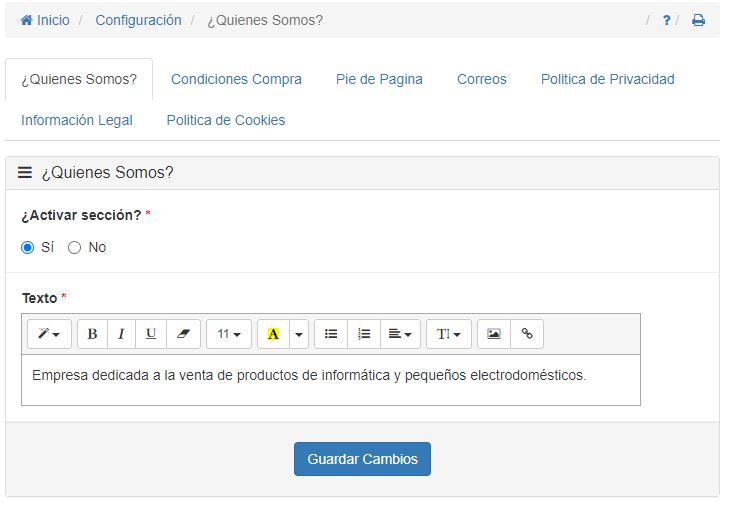Click the insert picture icon
The width and height of the screenshot is (730, 506).
pos(494,334)
